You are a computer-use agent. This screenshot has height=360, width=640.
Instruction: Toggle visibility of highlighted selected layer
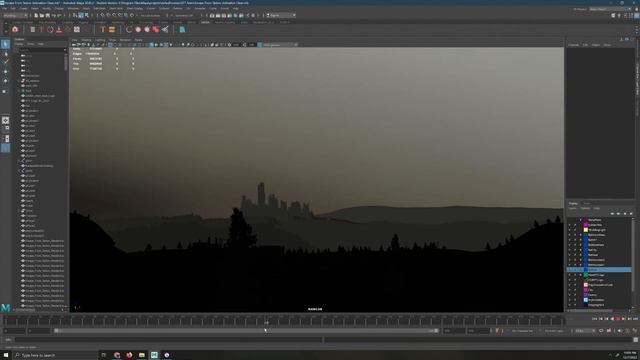tap(570, 270)
